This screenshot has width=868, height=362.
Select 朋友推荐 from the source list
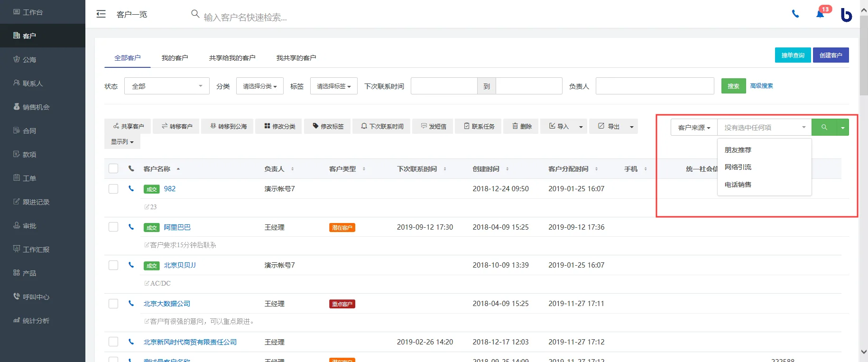point(765,149)
